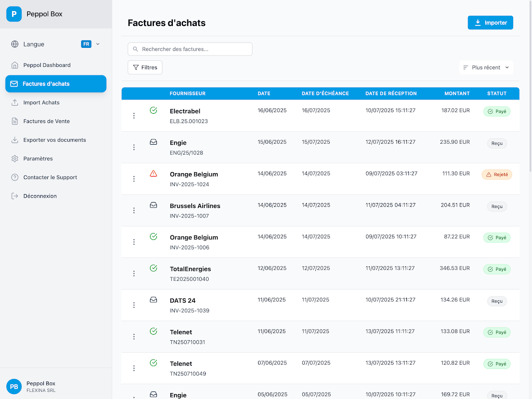Screen dimensions: 532x399
Task: Click invoice number ELB.25.001023
Action: [x=189, y=121]
